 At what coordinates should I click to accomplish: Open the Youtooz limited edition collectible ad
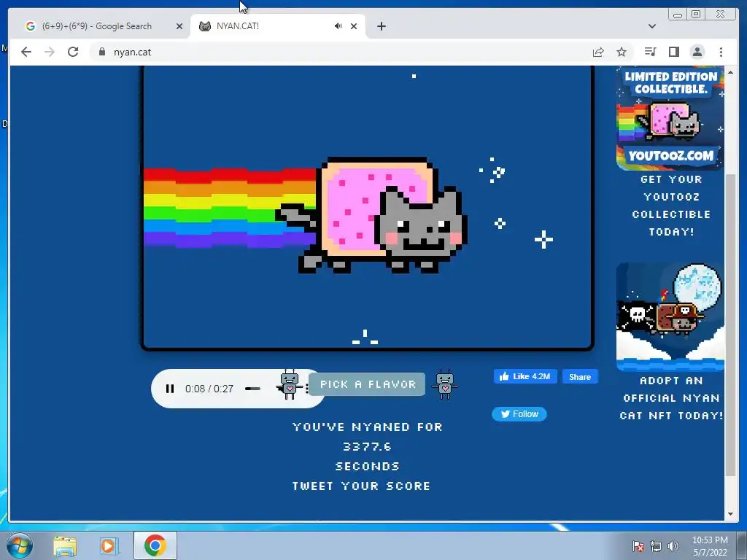click(670, 118)
